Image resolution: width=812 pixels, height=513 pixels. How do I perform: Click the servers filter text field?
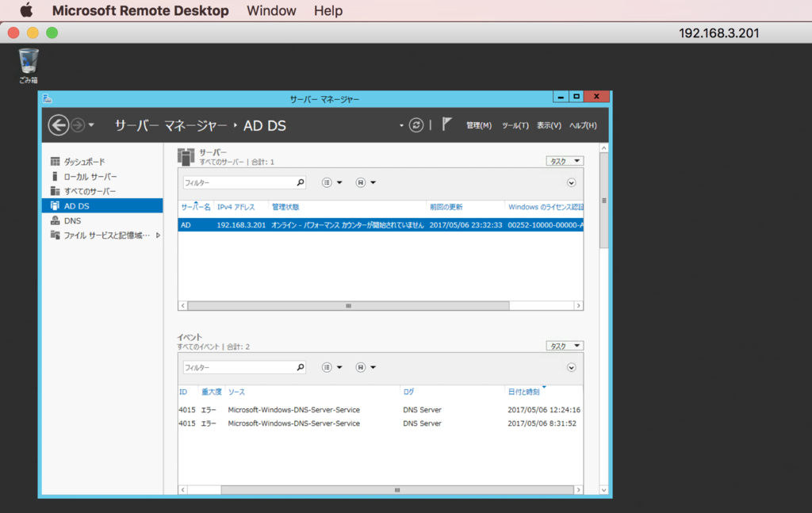[239, 182]
